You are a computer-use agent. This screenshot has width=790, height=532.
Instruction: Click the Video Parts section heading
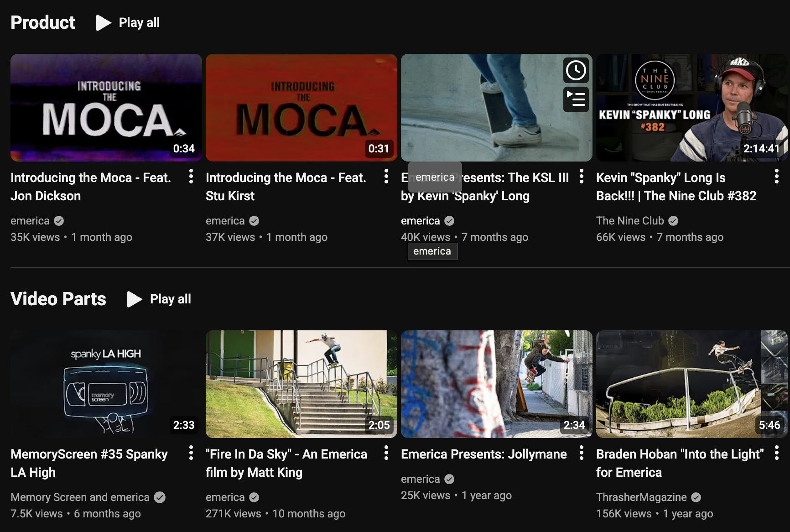(58, 299)
